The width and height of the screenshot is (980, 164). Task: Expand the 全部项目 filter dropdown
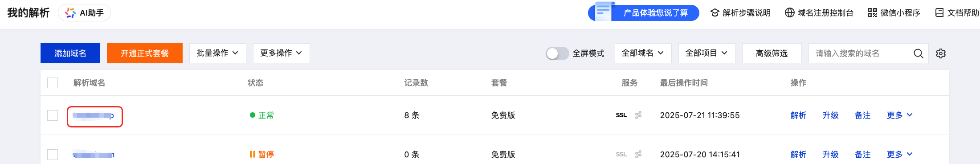(x=706, y=53)
